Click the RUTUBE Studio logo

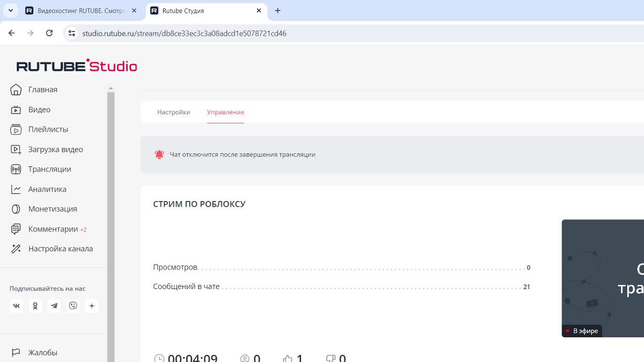(77, 66)
